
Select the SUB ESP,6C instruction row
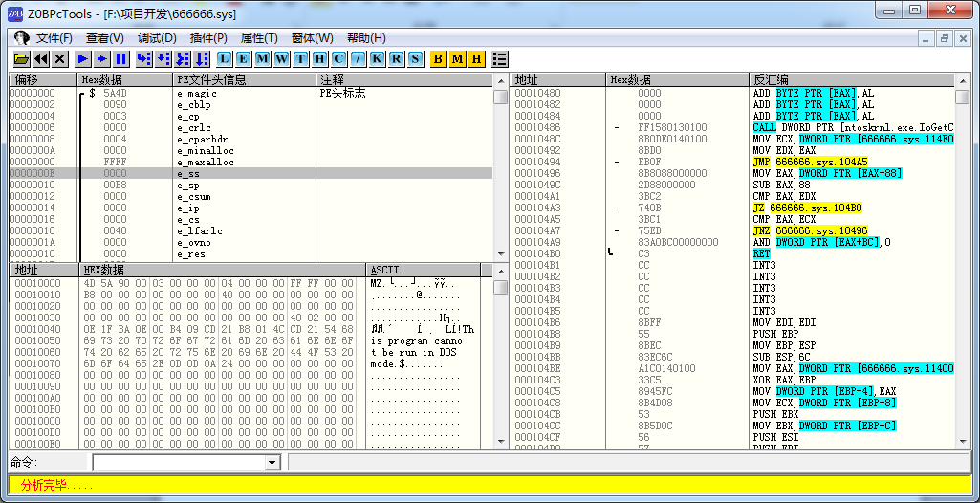[733, 357]
